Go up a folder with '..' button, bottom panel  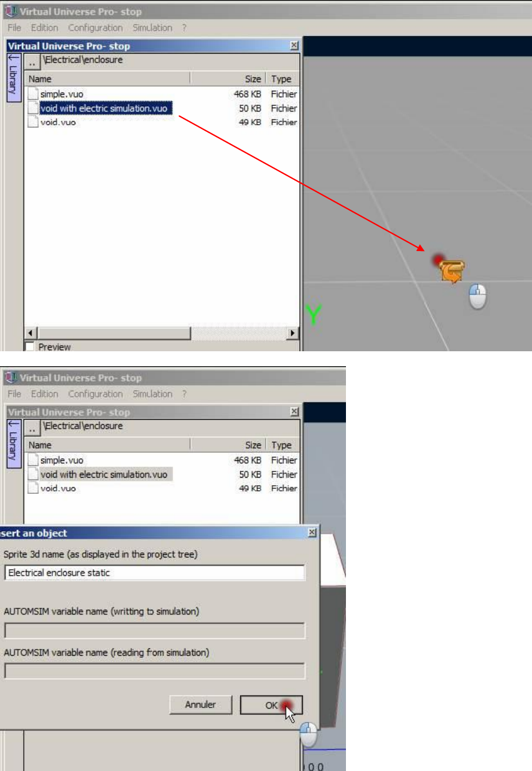click(x=32, y=427)
